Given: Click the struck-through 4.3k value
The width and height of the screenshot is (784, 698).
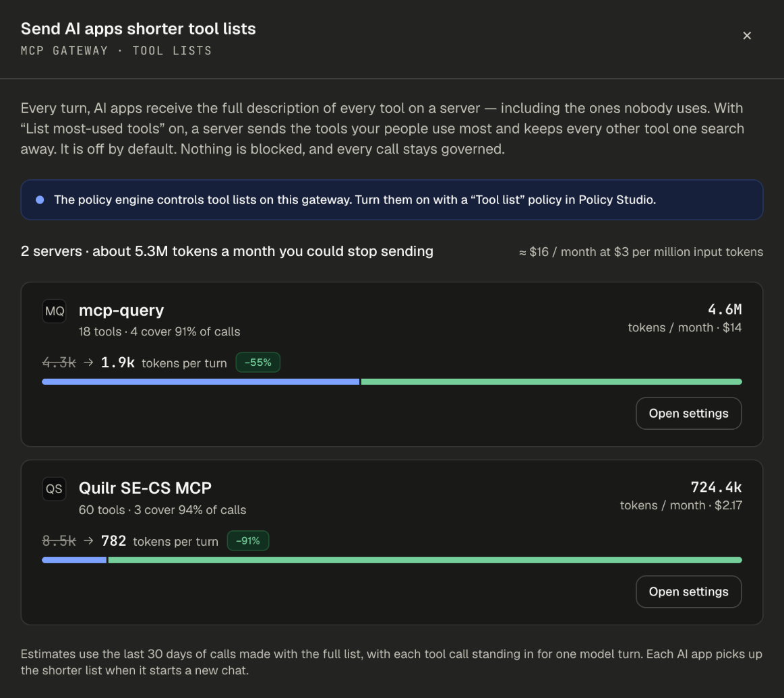Looking at the screenshot, I should 59,362.
